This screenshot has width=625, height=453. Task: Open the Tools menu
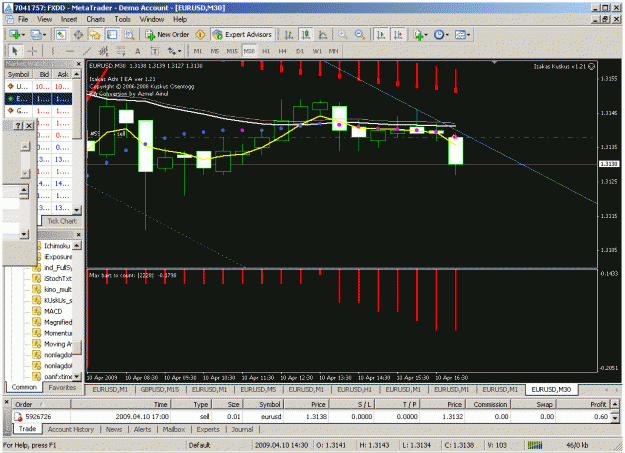coord(122,19)
